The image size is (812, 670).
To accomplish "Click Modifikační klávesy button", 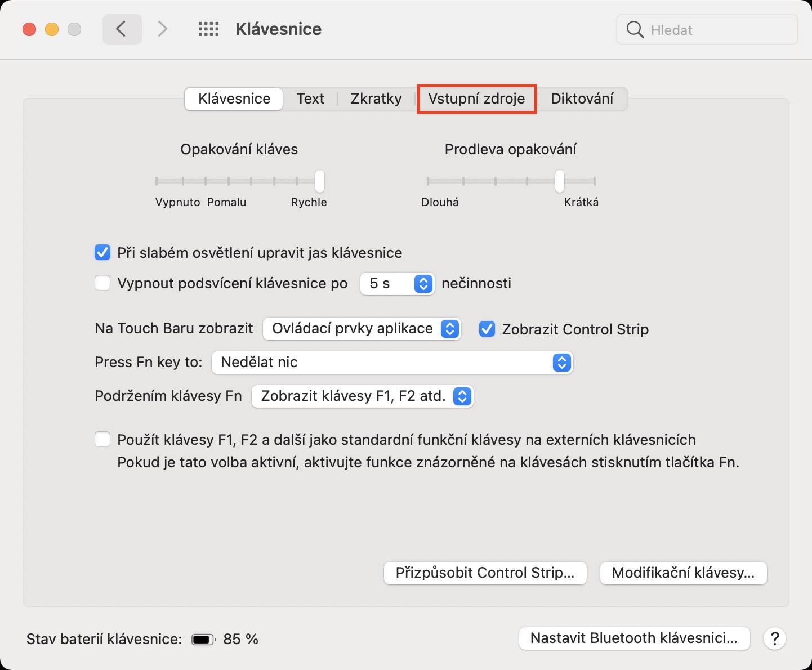I will (x=683, y=573).
